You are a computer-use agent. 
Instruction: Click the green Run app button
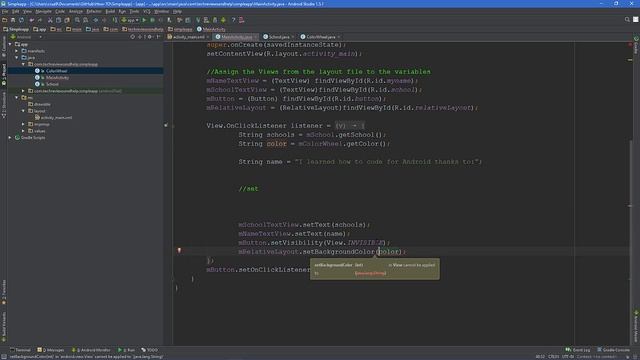pyautogui.click(x=144, y=20)
